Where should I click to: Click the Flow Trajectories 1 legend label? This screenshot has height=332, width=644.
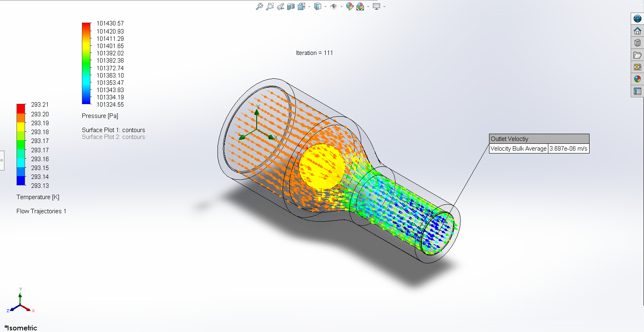point(41,211)
